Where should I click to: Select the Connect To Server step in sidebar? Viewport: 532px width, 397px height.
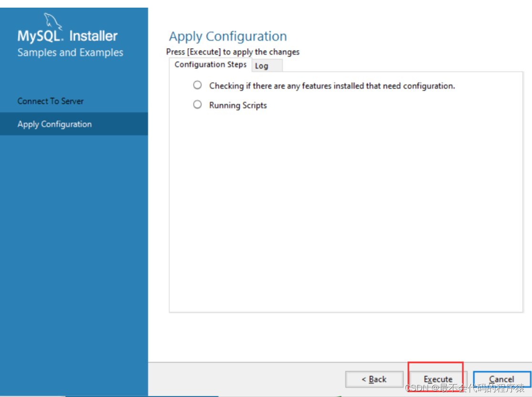coord(51,101)
